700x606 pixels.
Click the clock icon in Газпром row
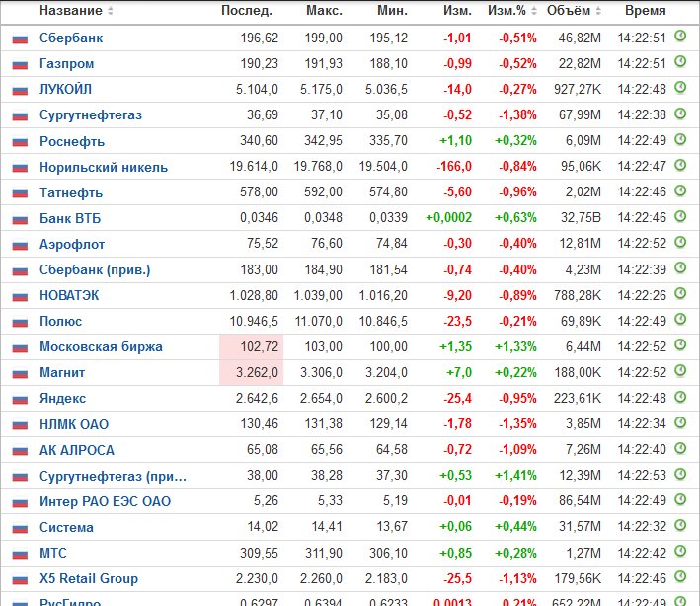[680, 61]
